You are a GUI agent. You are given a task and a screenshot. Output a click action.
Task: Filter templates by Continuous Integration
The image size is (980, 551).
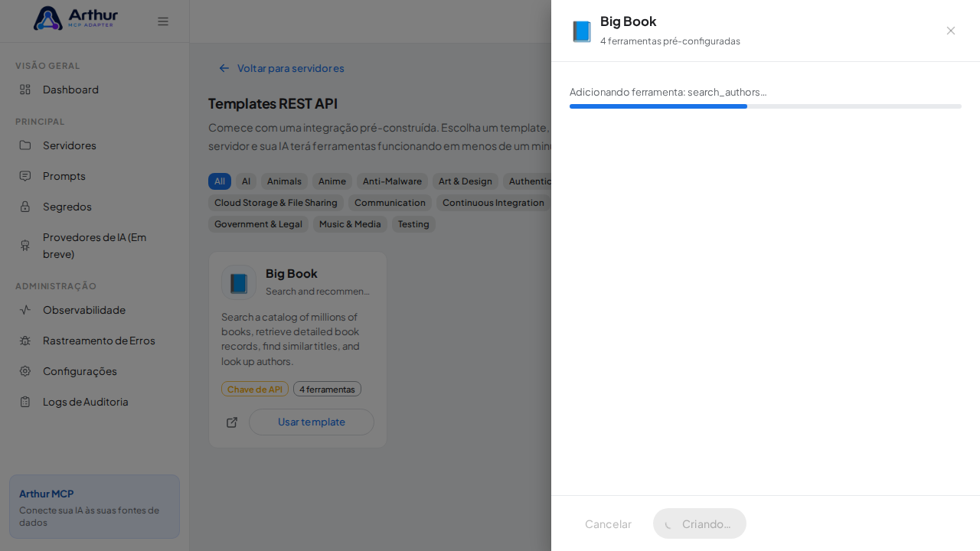[x=493, y=203]
